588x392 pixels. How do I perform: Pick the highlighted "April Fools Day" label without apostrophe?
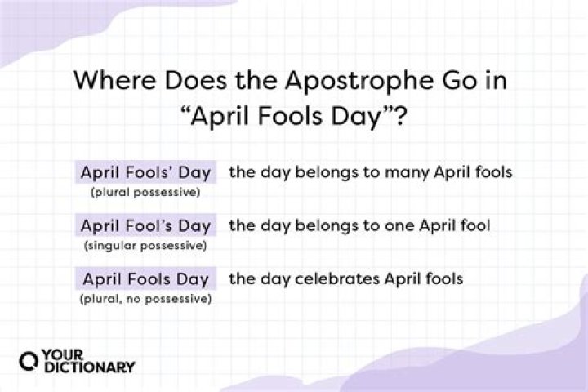(x=145, y=278)
